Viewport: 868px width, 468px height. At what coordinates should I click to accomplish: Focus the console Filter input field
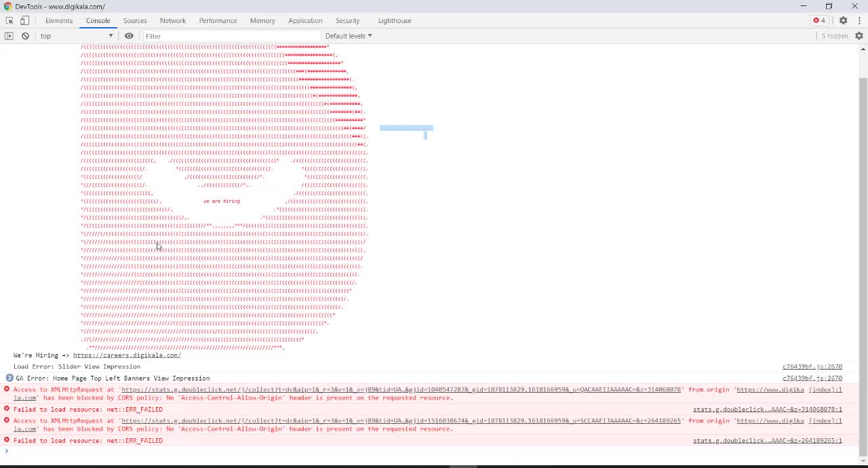click(231, 36)
